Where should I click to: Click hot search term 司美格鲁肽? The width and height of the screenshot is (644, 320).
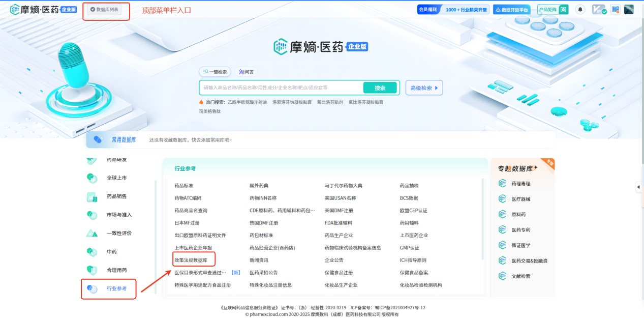tap(210, 111)
